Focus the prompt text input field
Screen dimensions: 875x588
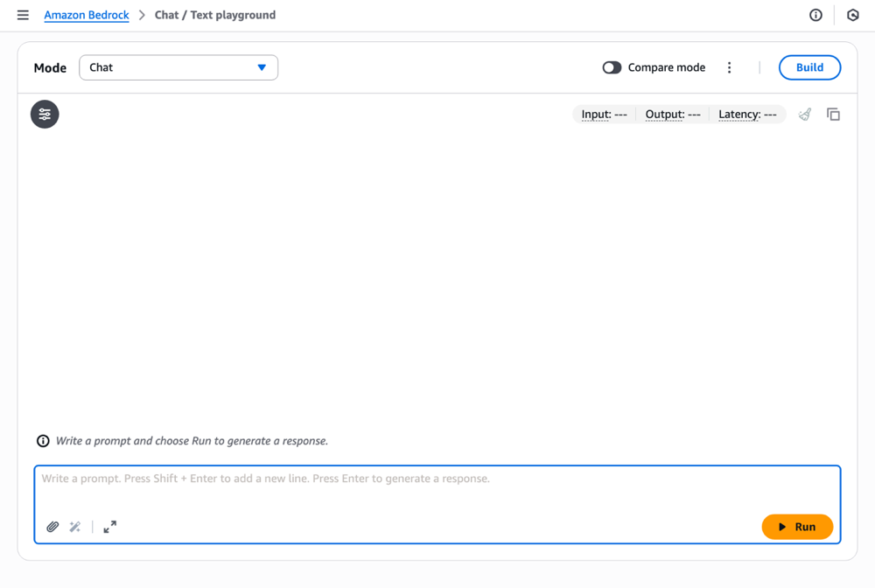coord(437,504)
